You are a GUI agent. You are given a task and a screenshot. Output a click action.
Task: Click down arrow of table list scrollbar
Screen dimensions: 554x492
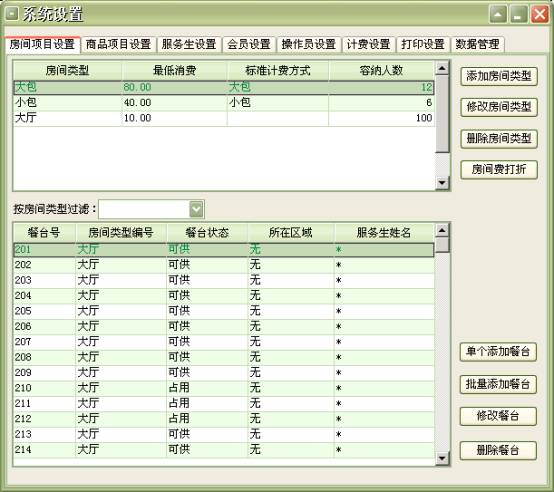[x=442, y=458]
